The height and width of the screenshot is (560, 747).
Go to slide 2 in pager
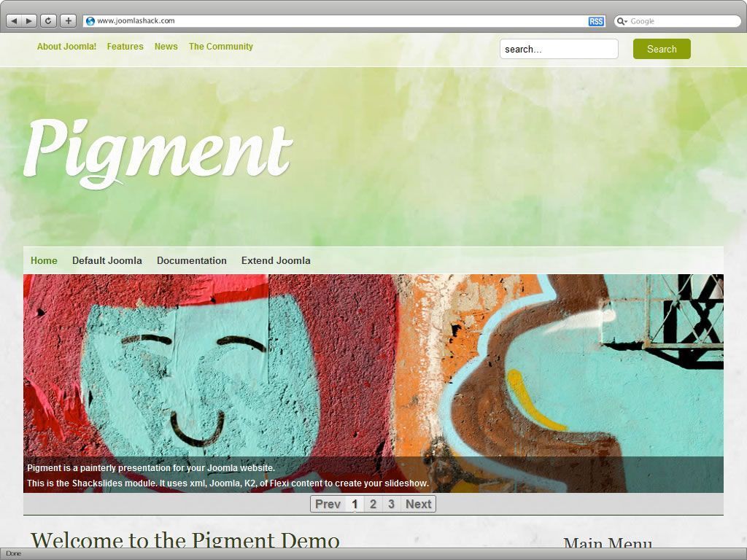[373, 504]
